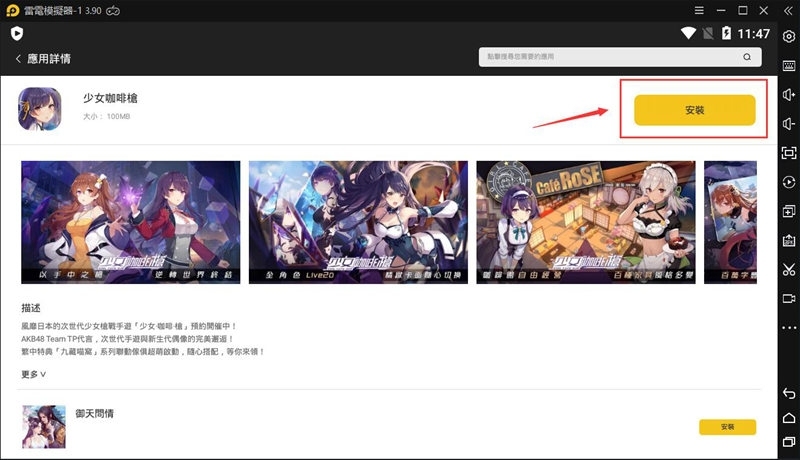This screenshot has height=460, width=800.
Task: View Café Rose screenshot
Action: click(x=586, y=222)
